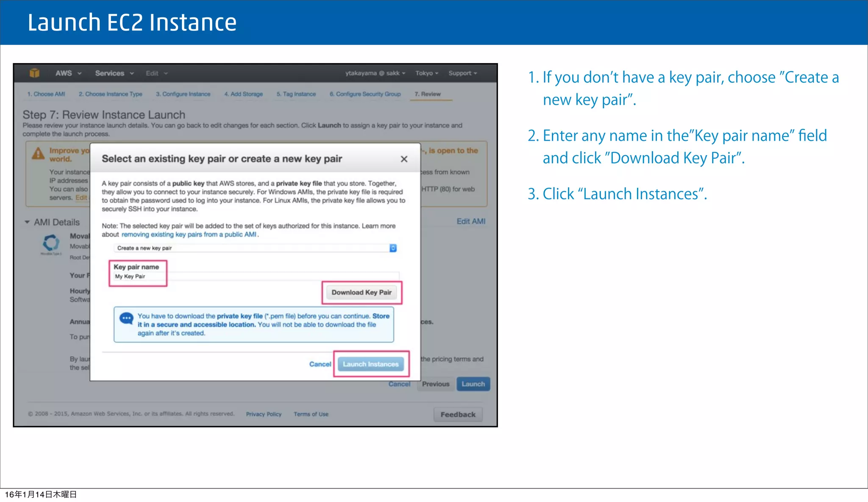The width and height of the screenshot is (868, 502).
Task: Open the Edit dropdown in top bar
Action: (x=156, y=73)
